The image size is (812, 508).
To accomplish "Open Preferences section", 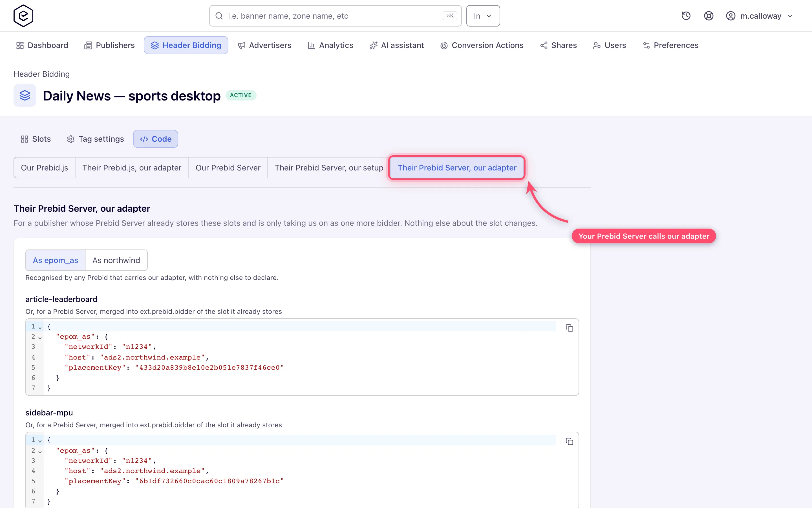I will pos(671,45).
